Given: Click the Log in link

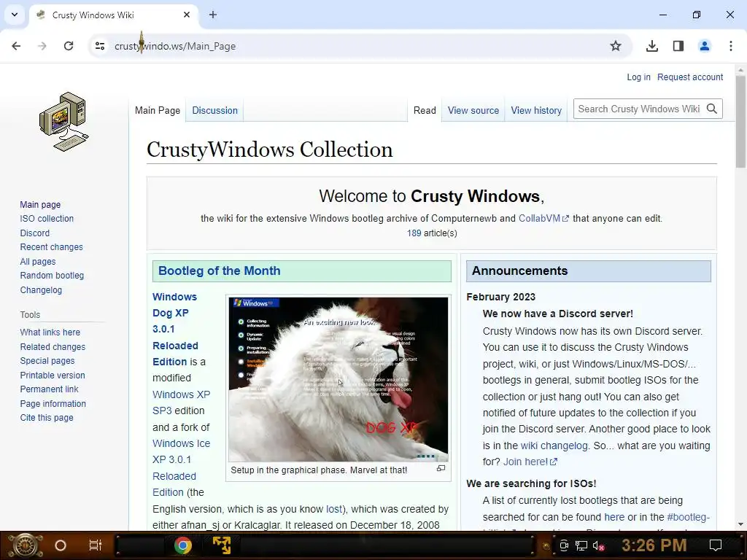Looking at the screenshot, I should pos(638,77).
